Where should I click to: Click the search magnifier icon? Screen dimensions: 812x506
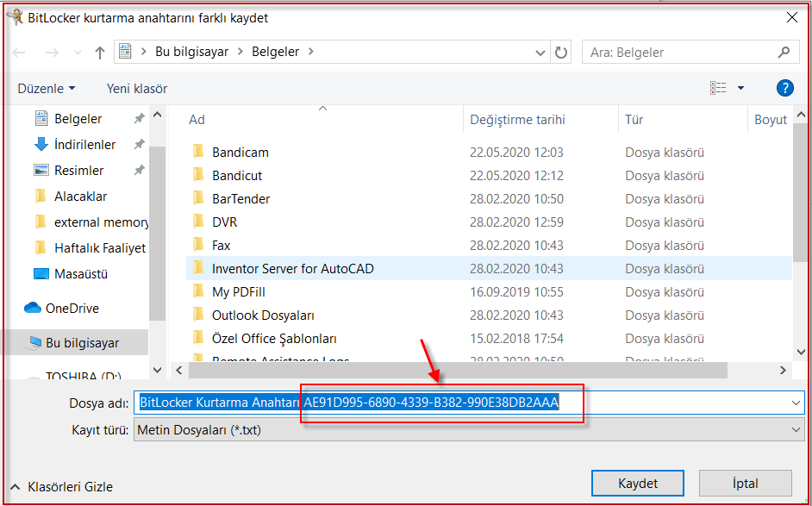point(784,53)
